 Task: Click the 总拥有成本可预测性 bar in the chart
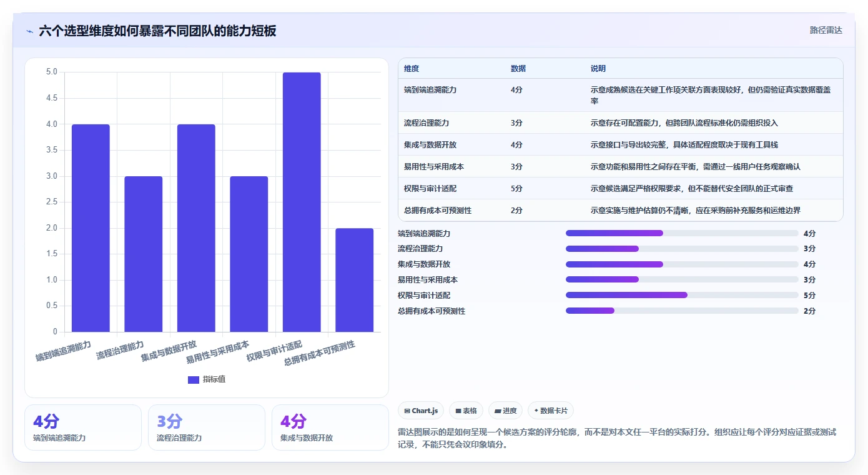coord(355,280)
